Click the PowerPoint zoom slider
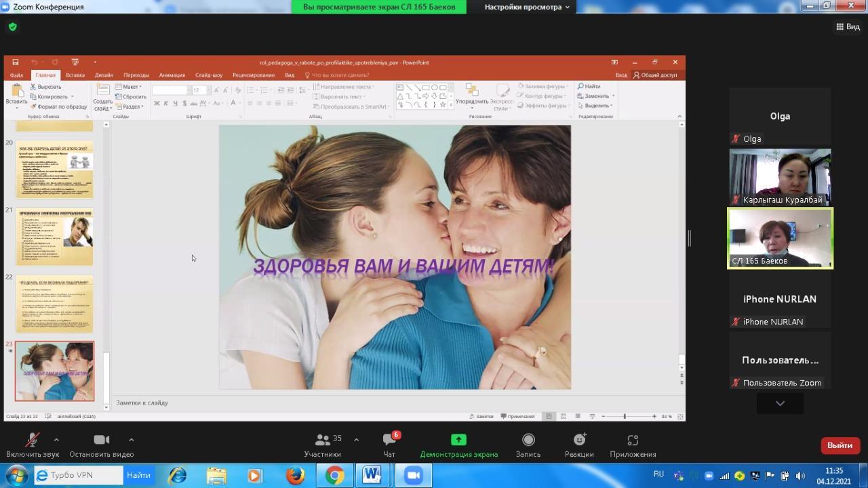This screenshot has width=868, height=488. click(x=625, y=416)
